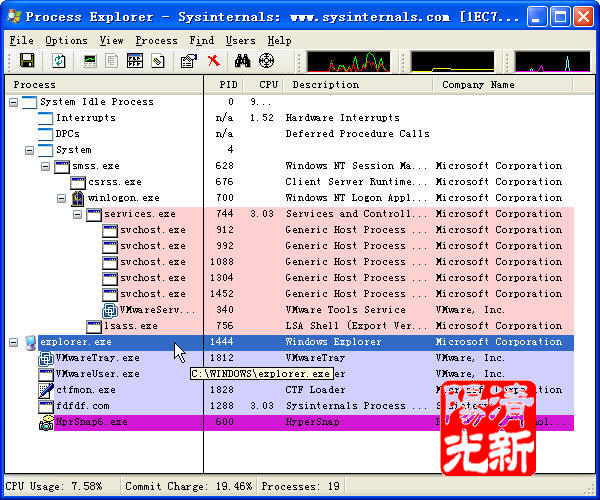The image size is (600, 500).
Task: Click the HprSnap6.exe process icon
Action: [x=46, y=422]
